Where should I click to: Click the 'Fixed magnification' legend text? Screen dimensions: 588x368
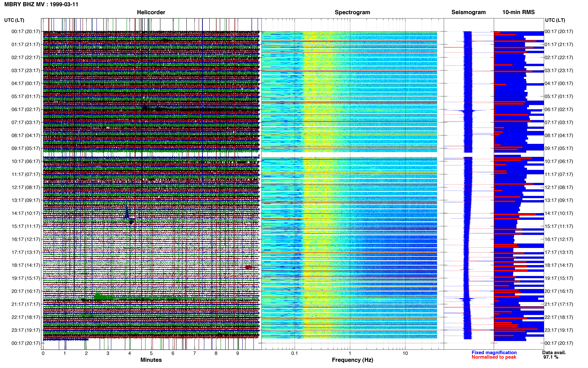494,352
